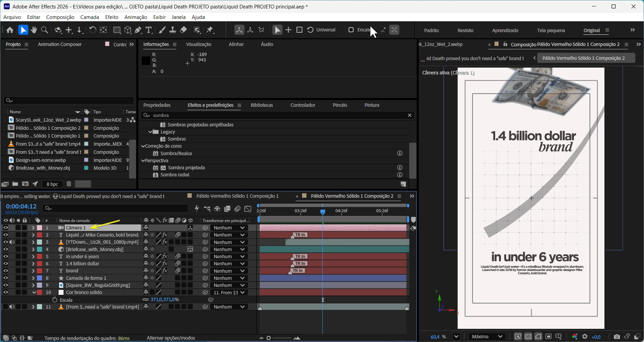Screen dimensions: 644x342
Task: Select the Eraser tool
Action: point(183,30)
